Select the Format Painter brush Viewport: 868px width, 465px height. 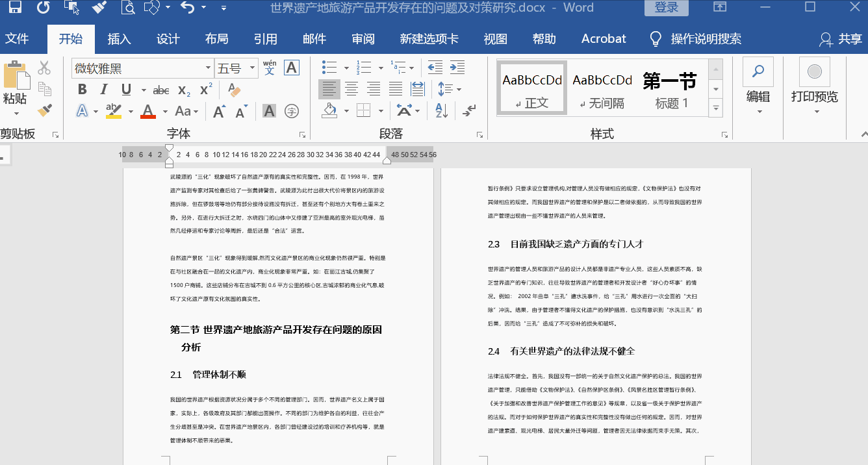point(44,110)
